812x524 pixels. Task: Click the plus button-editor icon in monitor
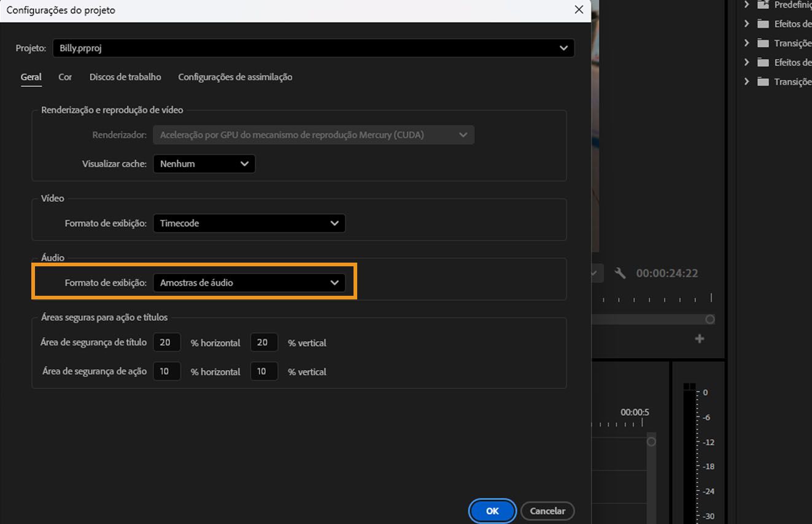tap(699, 338)
